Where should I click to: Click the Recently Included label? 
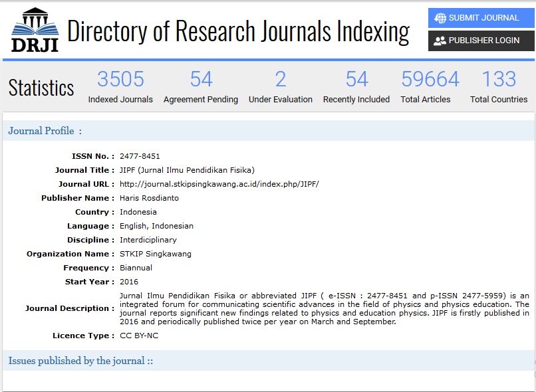pos(356,100)
